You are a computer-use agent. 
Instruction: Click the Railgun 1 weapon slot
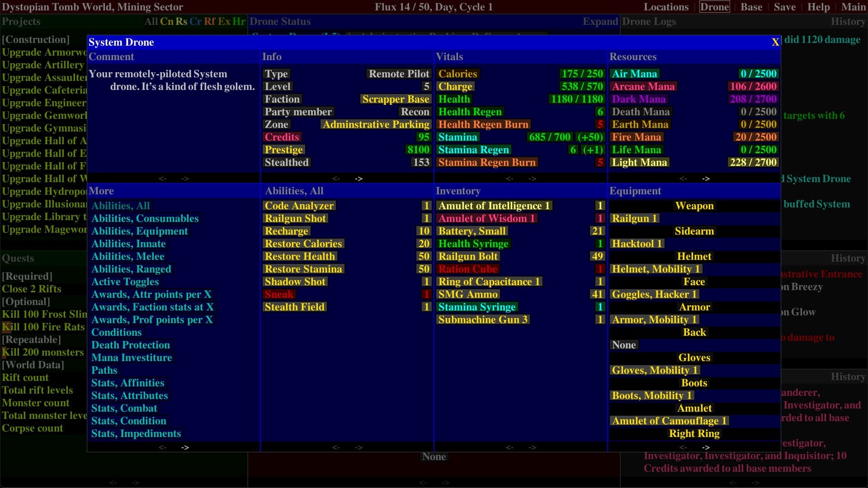634,219
